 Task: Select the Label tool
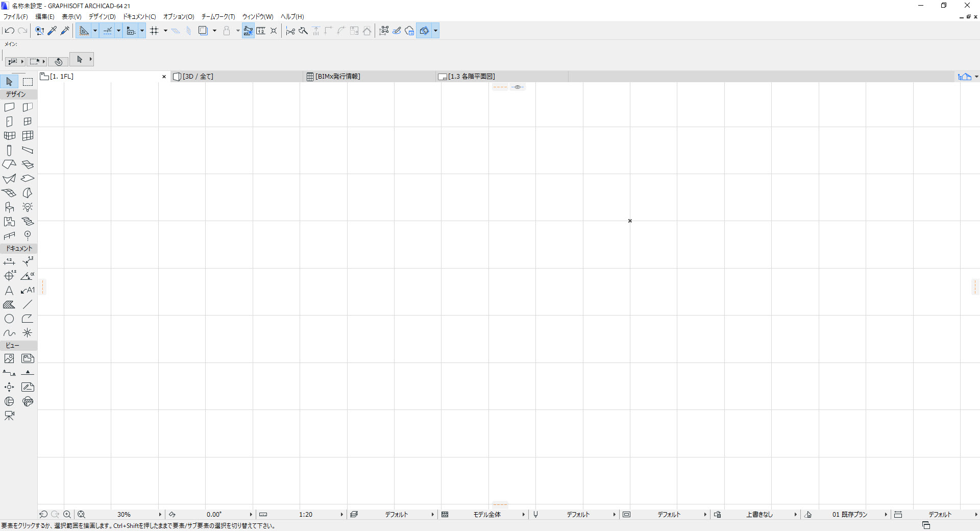(x=28, y=290)
